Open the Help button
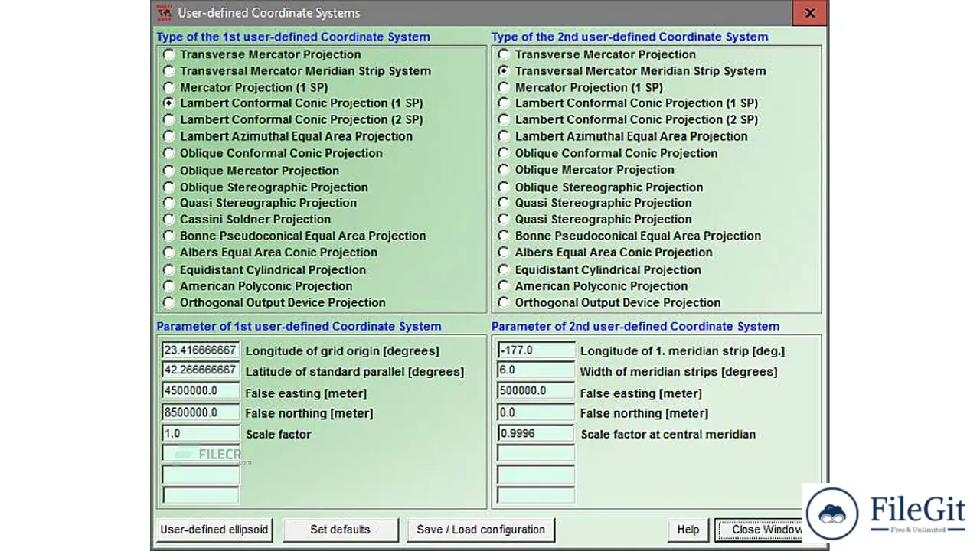The width and height of the screenshot is (980, 551). coord(688,530)
